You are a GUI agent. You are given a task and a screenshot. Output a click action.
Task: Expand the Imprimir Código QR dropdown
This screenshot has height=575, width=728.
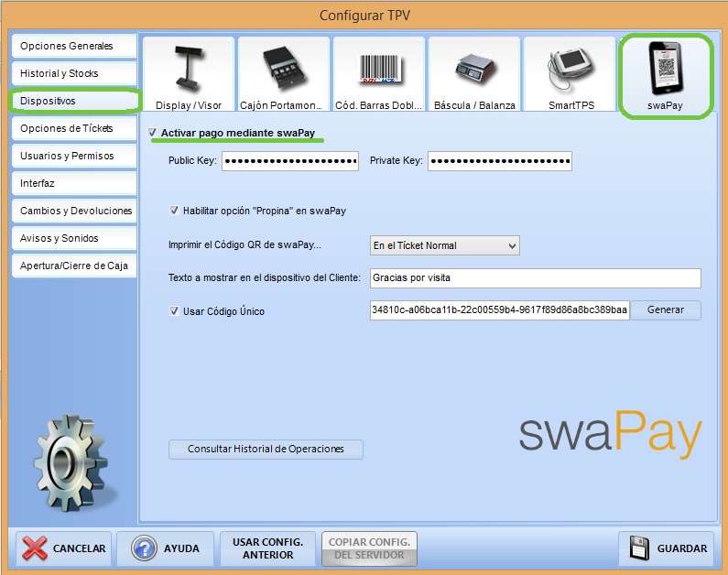pyautogui.click(x=445, y=245)
